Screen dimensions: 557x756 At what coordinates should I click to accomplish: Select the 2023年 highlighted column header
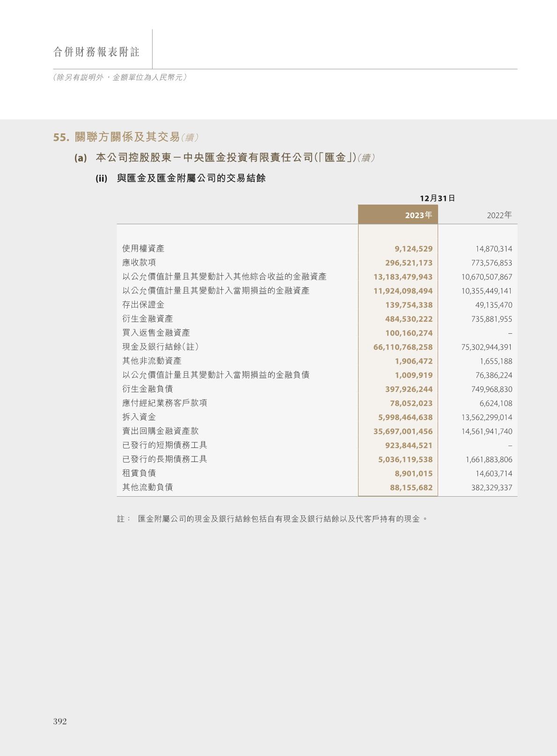tap(418, 215)
